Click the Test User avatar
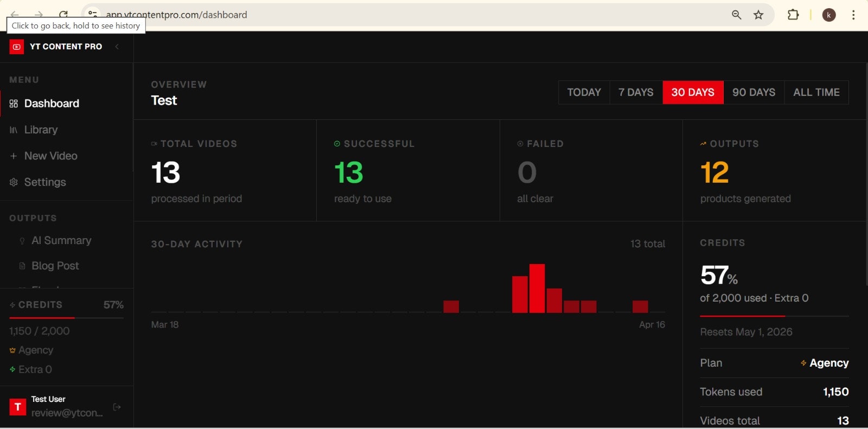Image resolution: width=868 pixels, height=429 pixels. coord(18,406)
